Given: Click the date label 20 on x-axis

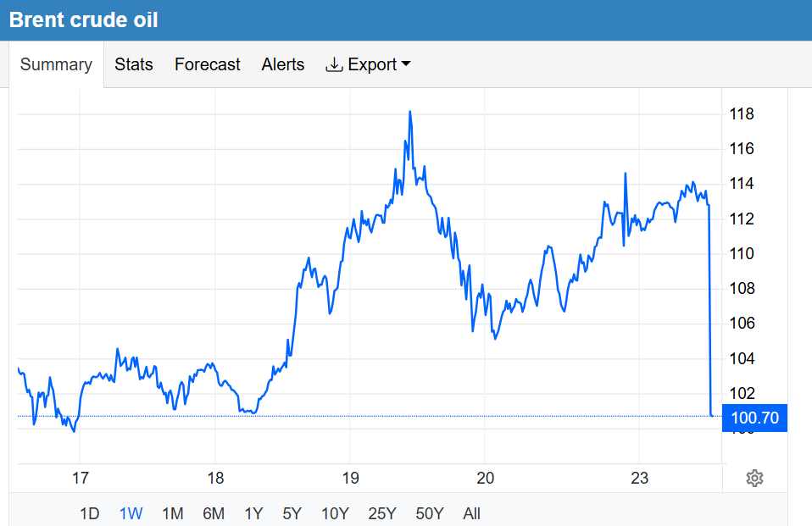Looking at the screenshot, I should [485, 478].
